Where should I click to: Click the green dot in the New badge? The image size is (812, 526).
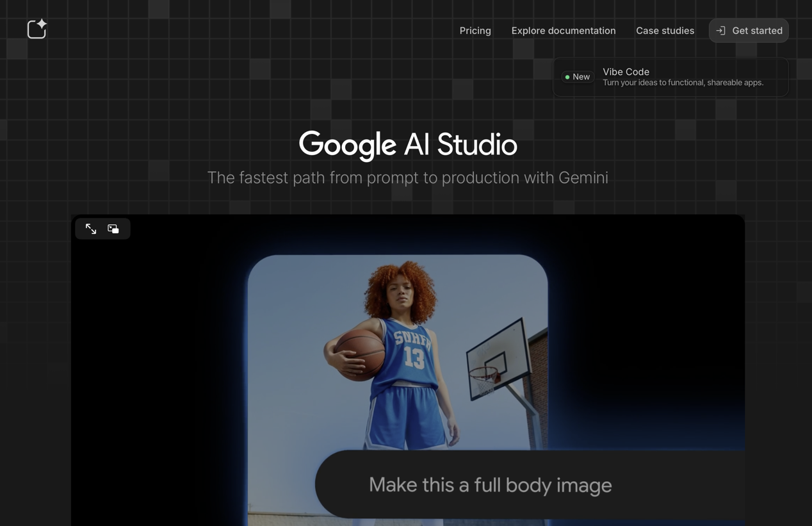(x=567, y=77)
